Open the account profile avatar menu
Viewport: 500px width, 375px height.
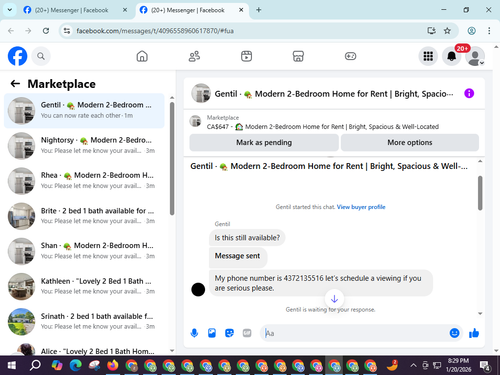[475, 56]
